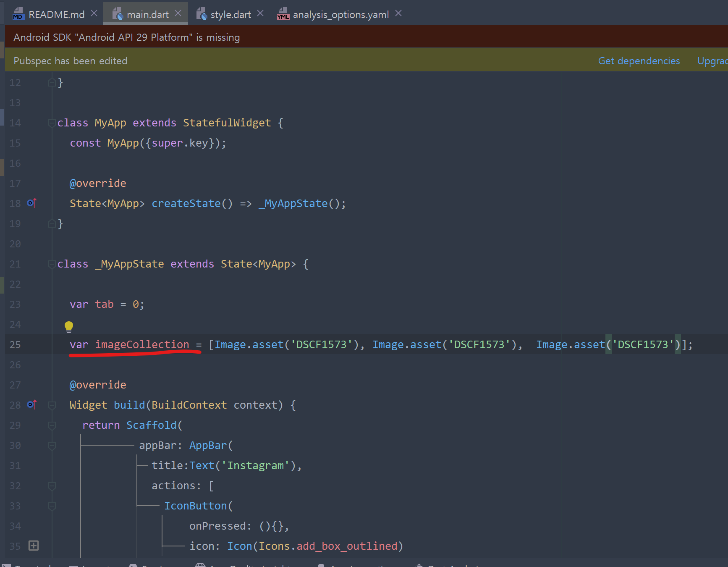
Task: Click _MyAppState() on line 18
Action: (299, 203)
